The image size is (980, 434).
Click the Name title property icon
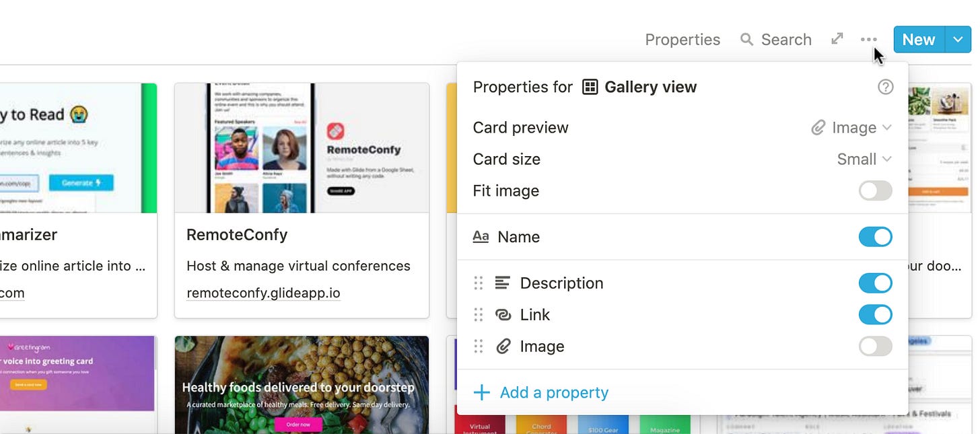pyautogui.click(x=481, y=237)
